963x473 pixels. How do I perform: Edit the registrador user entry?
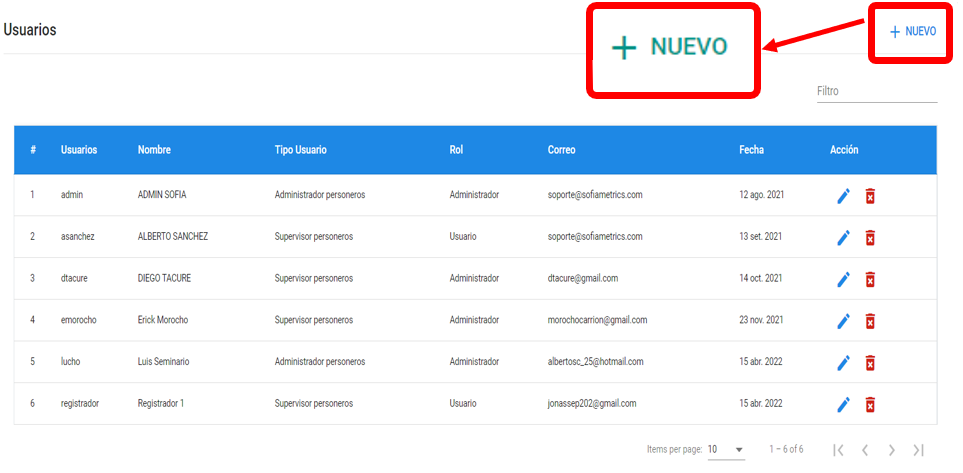coord(843,404)
